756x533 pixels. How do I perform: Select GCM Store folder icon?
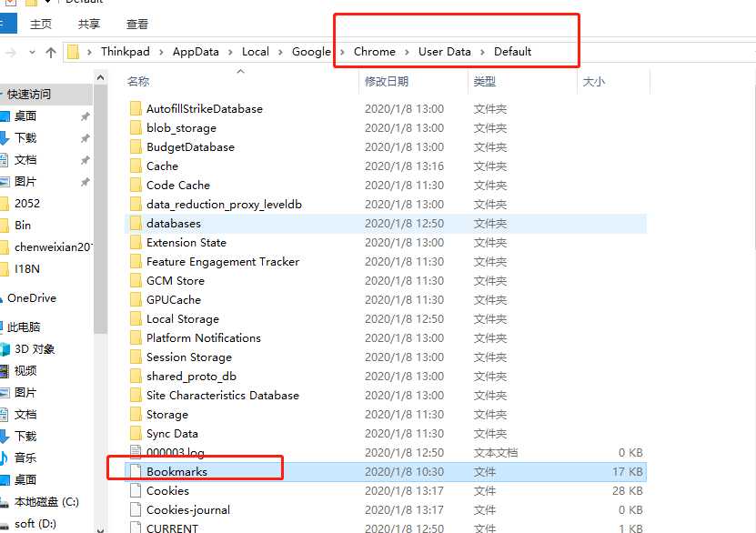point(136,280)
